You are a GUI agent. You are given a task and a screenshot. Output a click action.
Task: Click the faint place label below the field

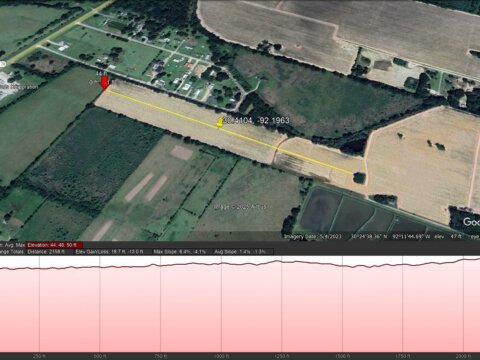point(241,207)
